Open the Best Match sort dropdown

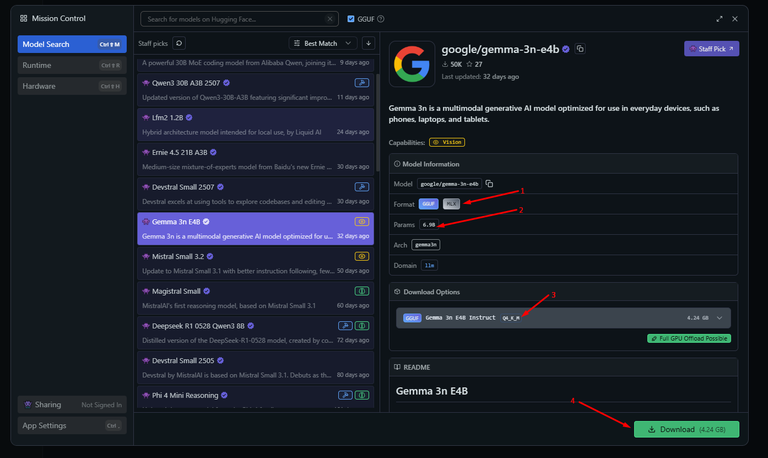322,43
